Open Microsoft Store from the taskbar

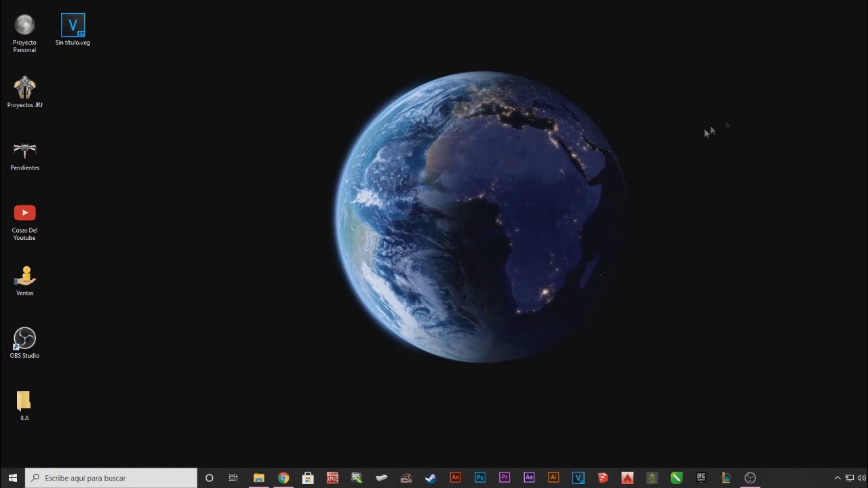point(308,478)
